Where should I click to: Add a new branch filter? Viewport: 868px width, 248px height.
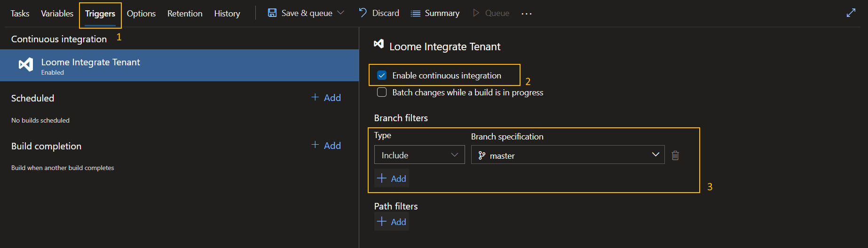tap(392, 178)
